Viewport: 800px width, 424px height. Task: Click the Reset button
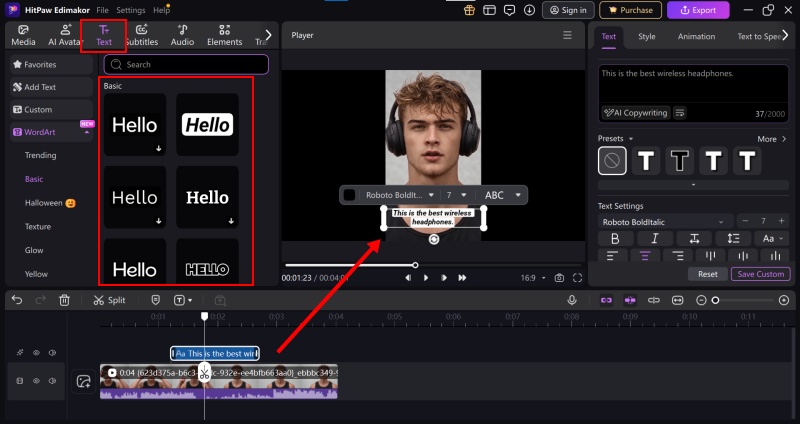pos(708,274)
